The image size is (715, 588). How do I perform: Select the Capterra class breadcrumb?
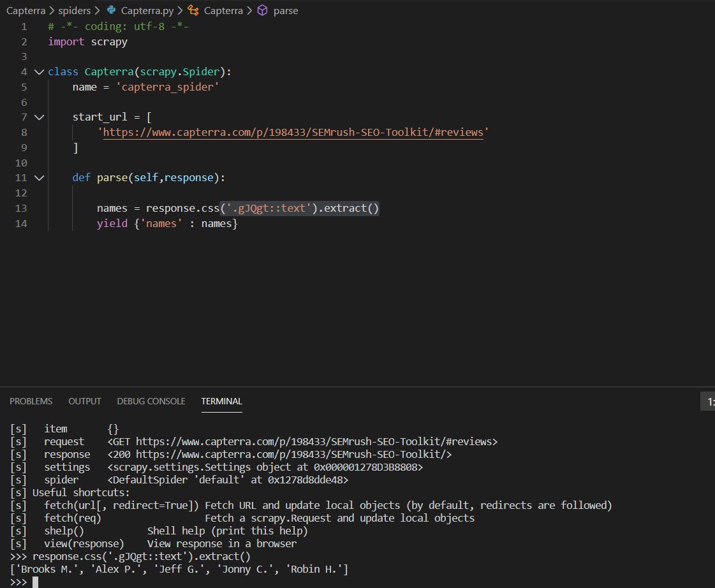[x=223, y=10]
